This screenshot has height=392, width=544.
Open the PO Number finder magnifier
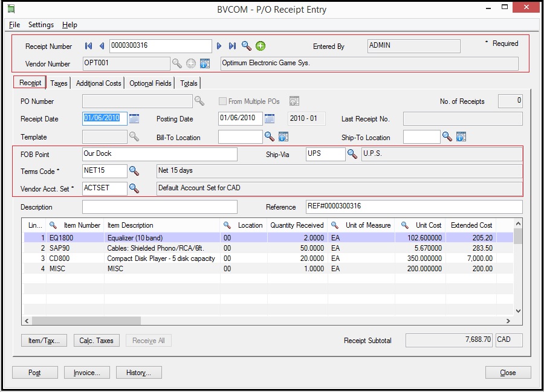[x=200, y=101]
